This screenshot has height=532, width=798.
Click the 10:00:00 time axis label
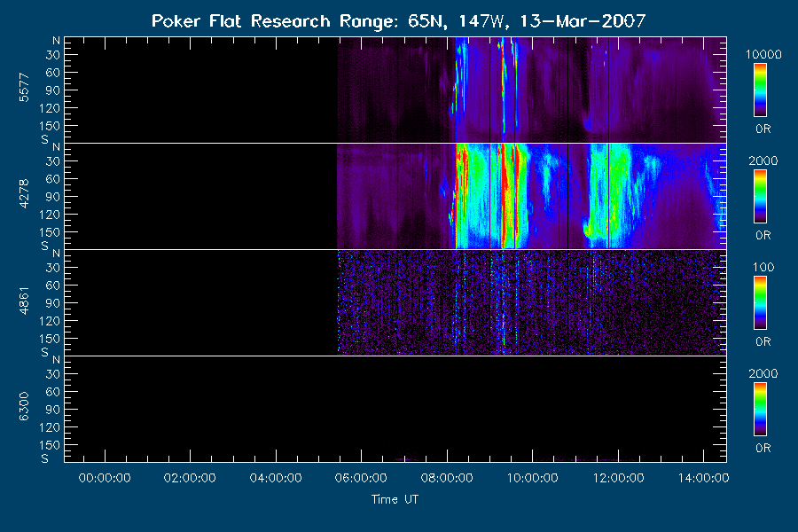(532, 478)
